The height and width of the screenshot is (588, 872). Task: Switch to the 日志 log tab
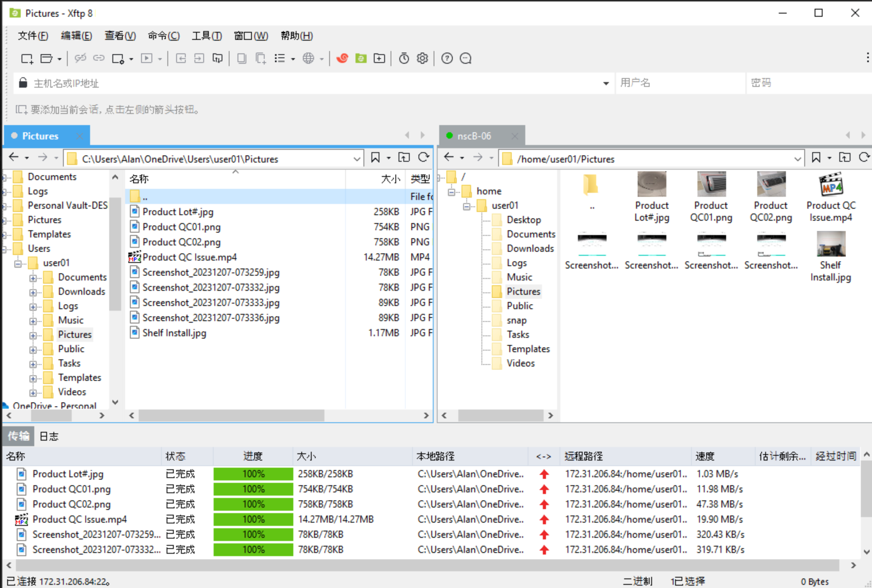tap(49, 436)
